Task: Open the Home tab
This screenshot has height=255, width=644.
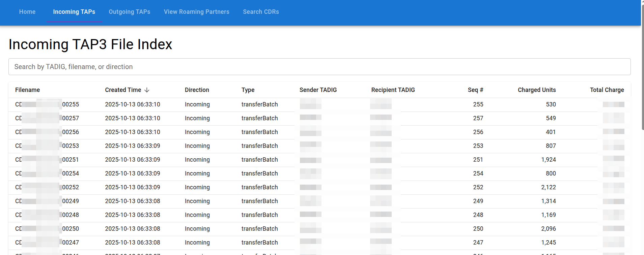Action: [x=27, y=12]
